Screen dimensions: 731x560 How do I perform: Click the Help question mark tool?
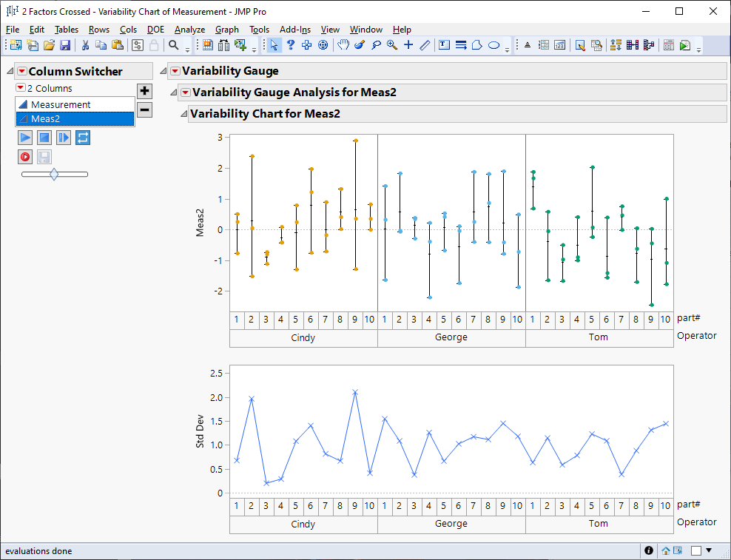291,45
